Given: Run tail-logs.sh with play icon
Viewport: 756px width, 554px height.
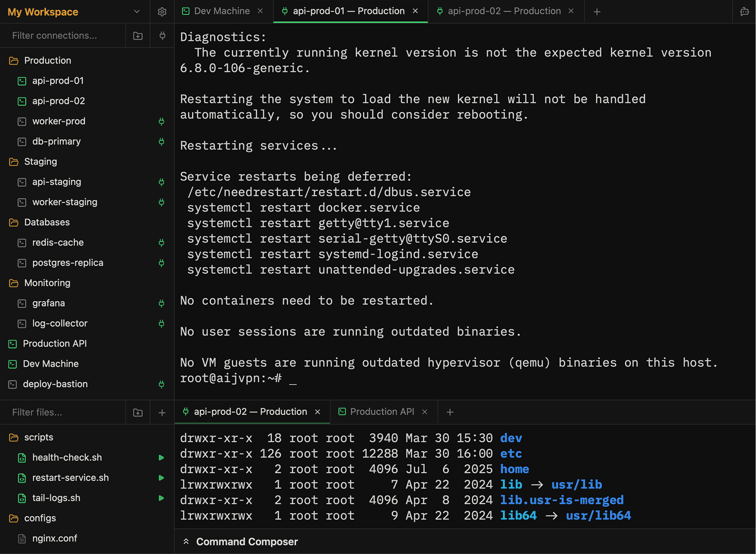Looking at the screenshot, I should click(x=161, y=498).
